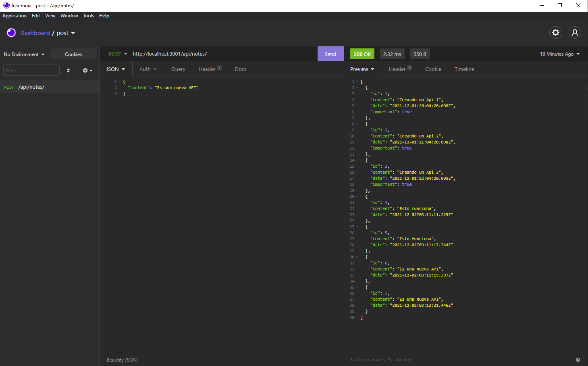Viewport: 588px width, 366px height.
Task: Open the JSON body type dropdown
Action: click(x=116, y=69)
